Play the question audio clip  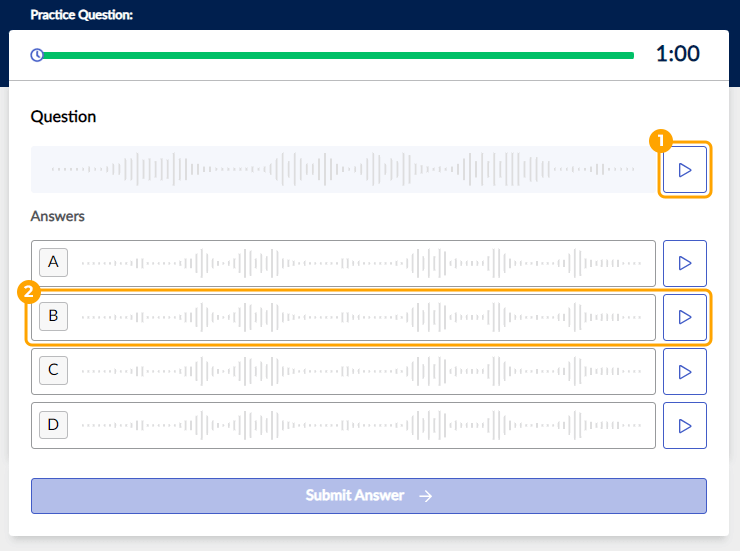click(685, 170)
